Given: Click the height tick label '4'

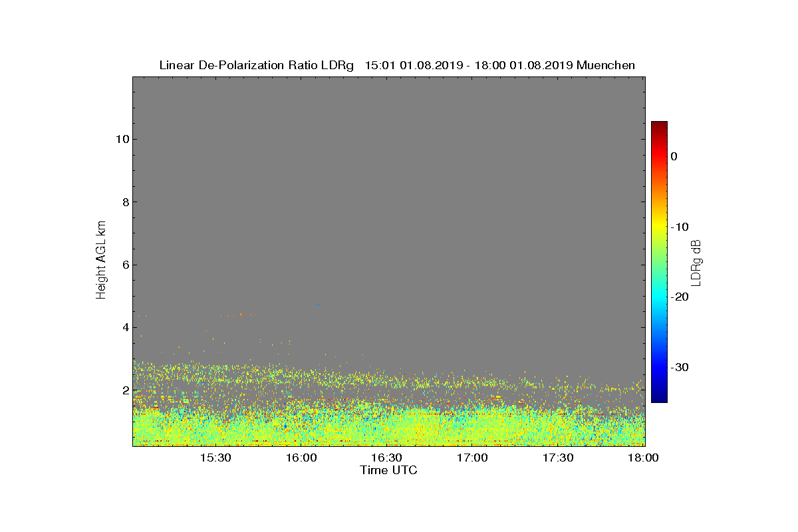Looking at the screenshot, I should click(124, 327).
